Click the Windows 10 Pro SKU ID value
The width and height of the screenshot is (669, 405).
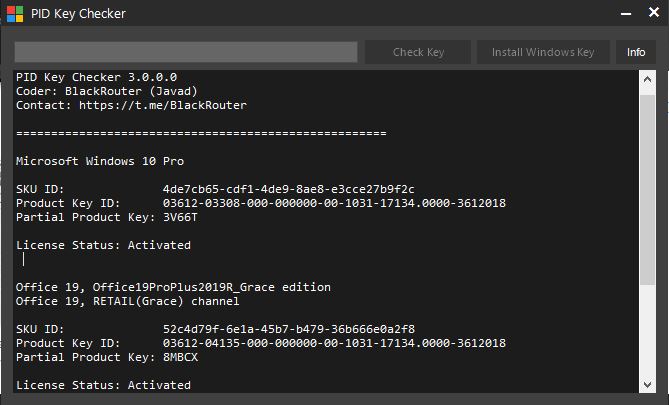click(288, 189)
